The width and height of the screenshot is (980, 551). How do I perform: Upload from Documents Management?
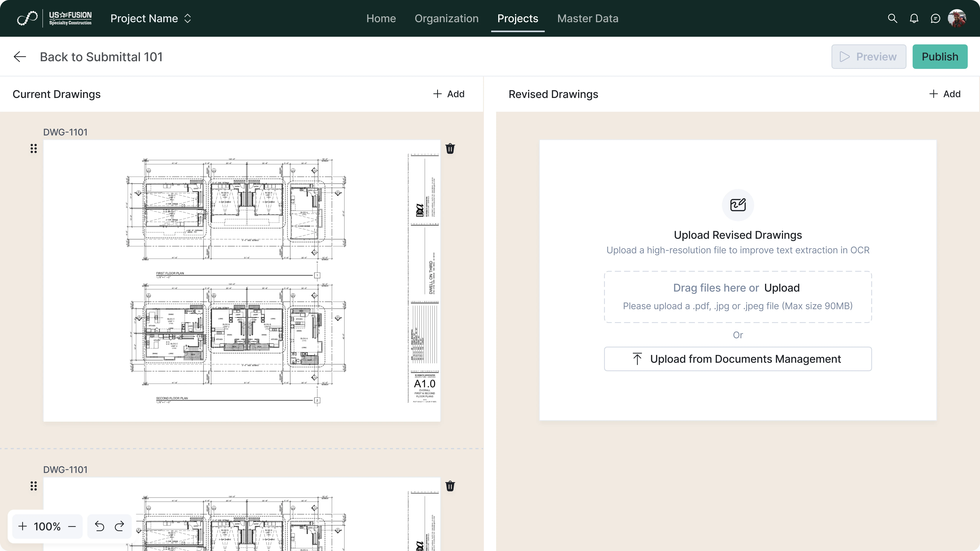point(738,359)
